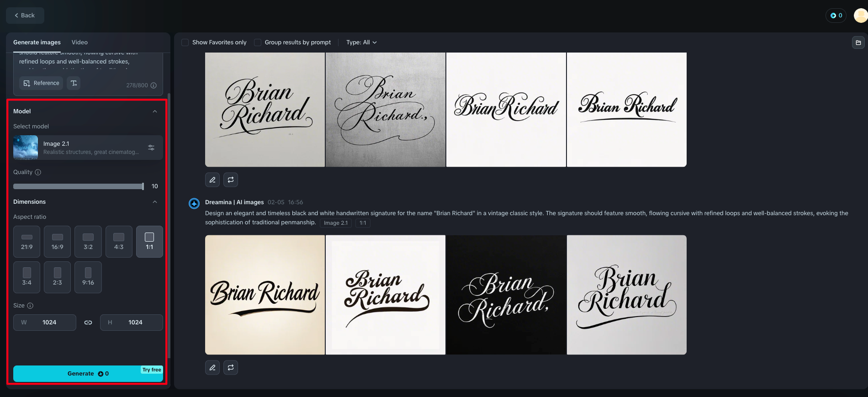Click the text style icon beside Reference
The width and height of the screenshot is (868, 397).
point(74,83)
